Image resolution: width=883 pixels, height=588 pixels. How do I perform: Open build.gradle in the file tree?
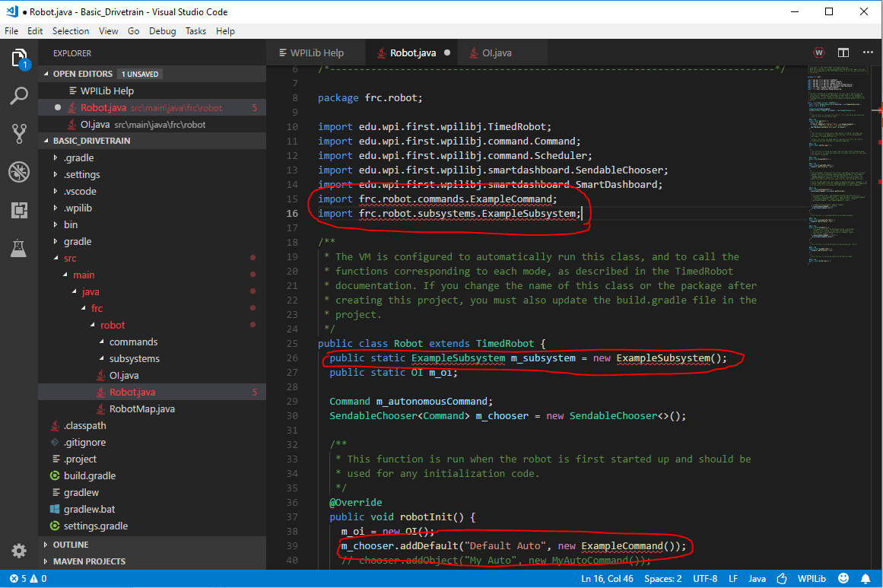coord(90,476)
